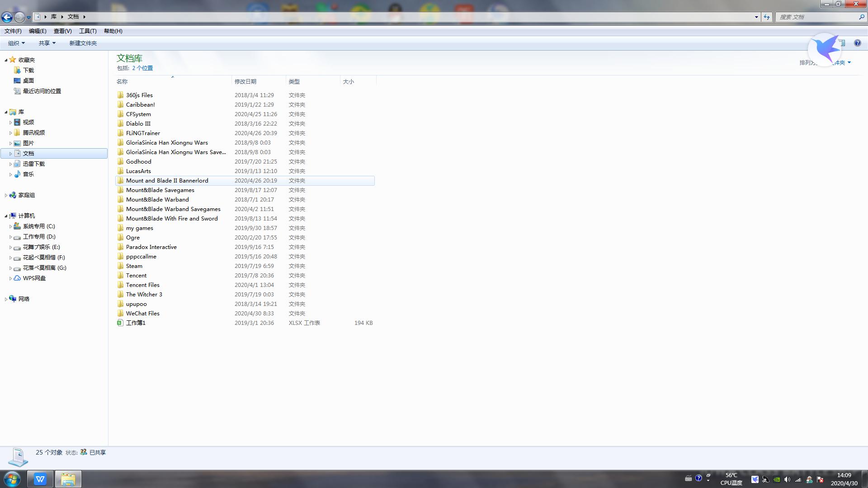Click the 2 个位置 link
The image size is (868, 488).
(142, 68)
